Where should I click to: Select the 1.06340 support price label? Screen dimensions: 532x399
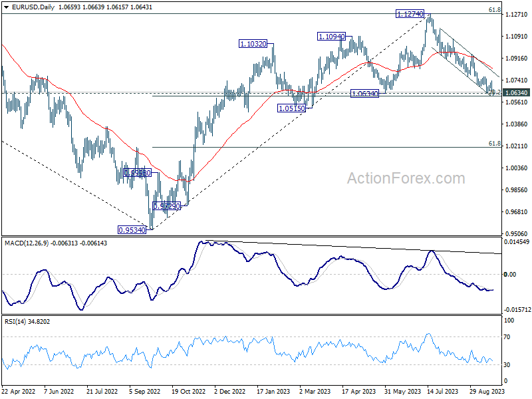click(x=364, y=93)
